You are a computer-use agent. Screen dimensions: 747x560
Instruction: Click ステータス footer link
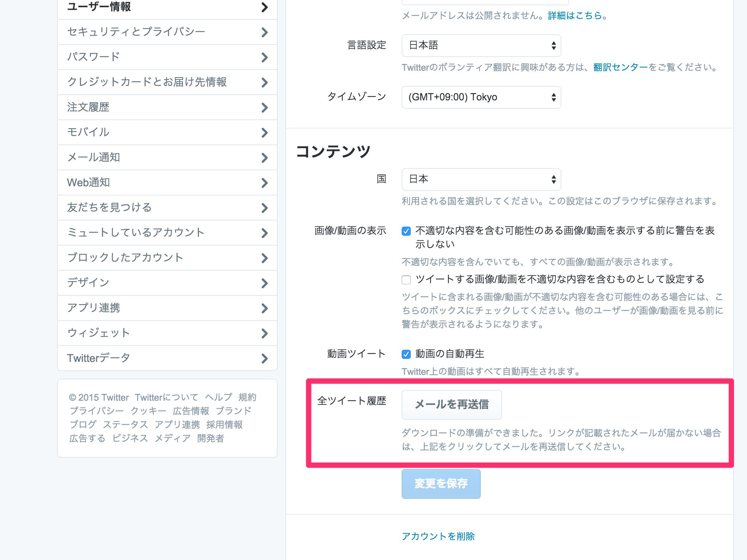tap(126, 425)
